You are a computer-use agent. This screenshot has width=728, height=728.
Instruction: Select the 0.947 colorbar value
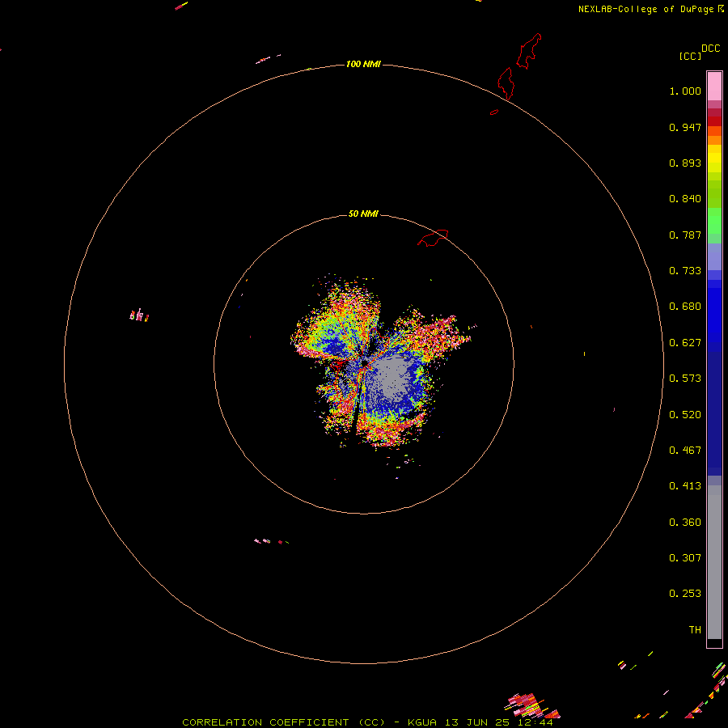pyautogui.click(x=685, y=127)
